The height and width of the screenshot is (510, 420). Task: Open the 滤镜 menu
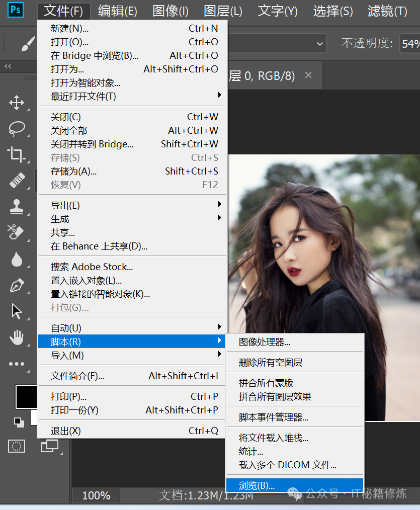(386, 11)
